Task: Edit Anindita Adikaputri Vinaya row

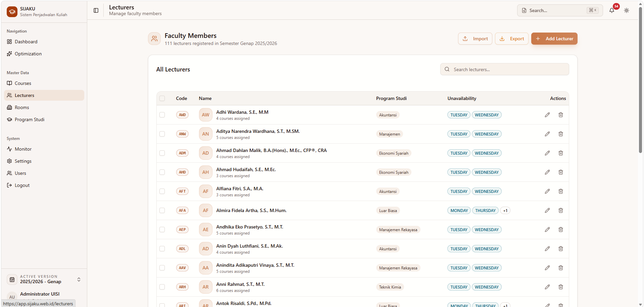Action: pyautogui.click(x=547, y=268)
